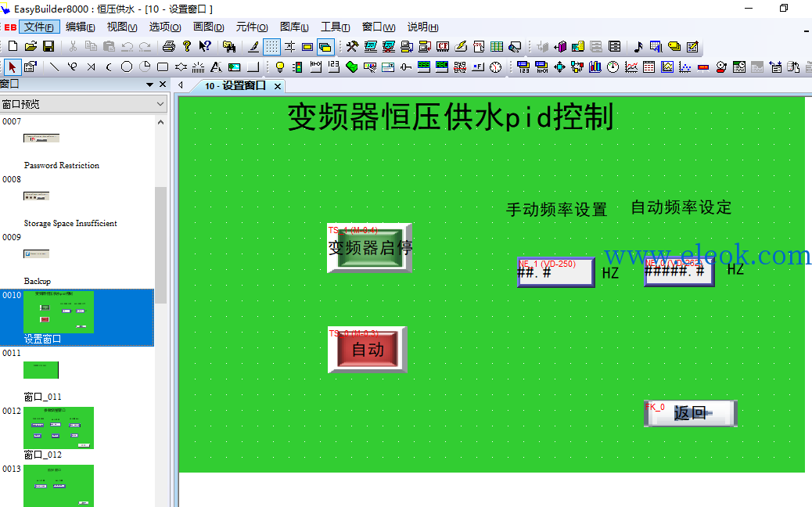Select the numeric field under 自动频率设定
The width and height of the screenshot is (812, 507).
[x=680, y=271]
